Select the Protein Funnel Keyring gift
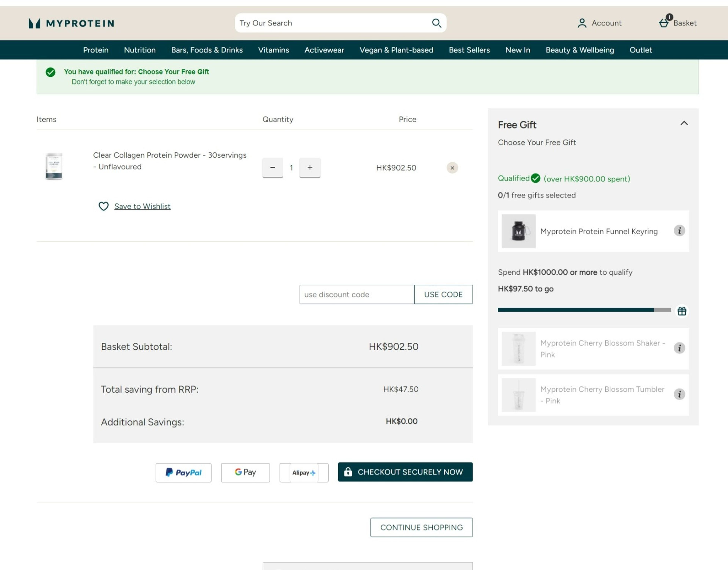The height and width of the screenshot is (570, 728). pyautogui.click(x=593, y=231)
